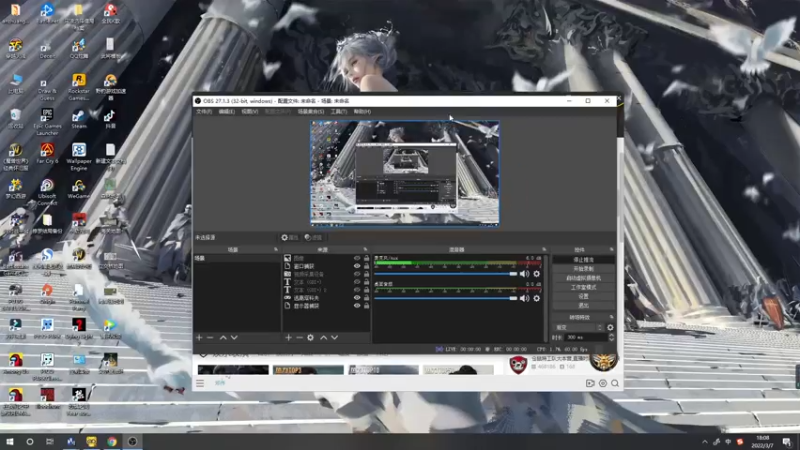
Task: Toggle lock on 窗口捕获 source
Action: pyautogui.click(x=366, y=266)
